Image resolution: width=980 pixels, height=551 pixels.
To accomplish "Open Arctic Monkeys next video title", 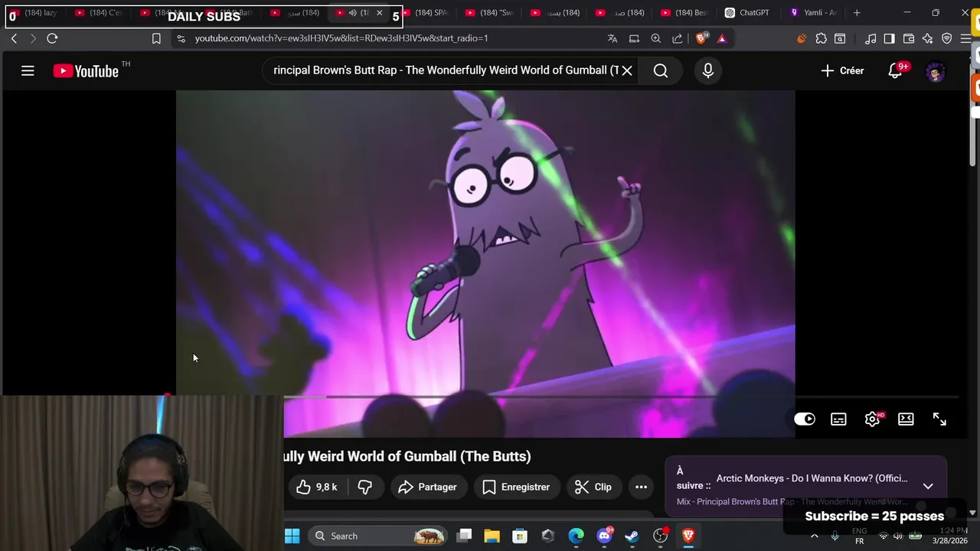I will click(x=812, y=478).
